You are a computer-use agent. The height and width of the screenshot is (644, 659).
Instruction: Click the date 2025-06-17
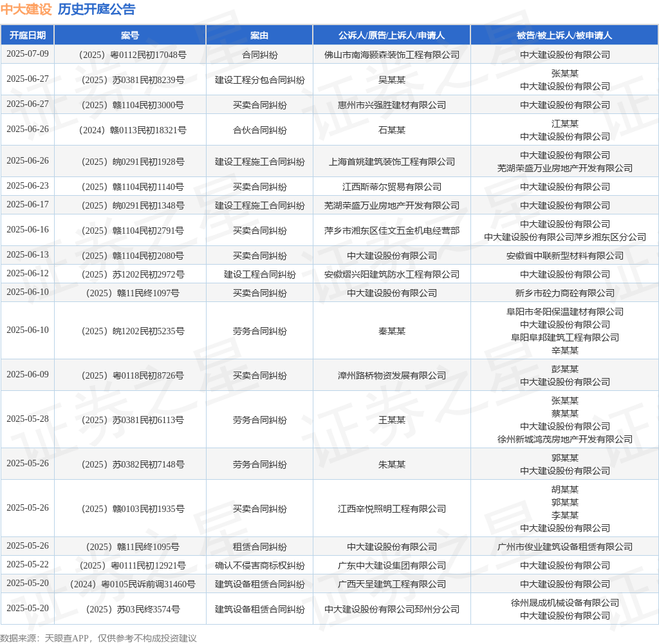click(x=28, y=204)
